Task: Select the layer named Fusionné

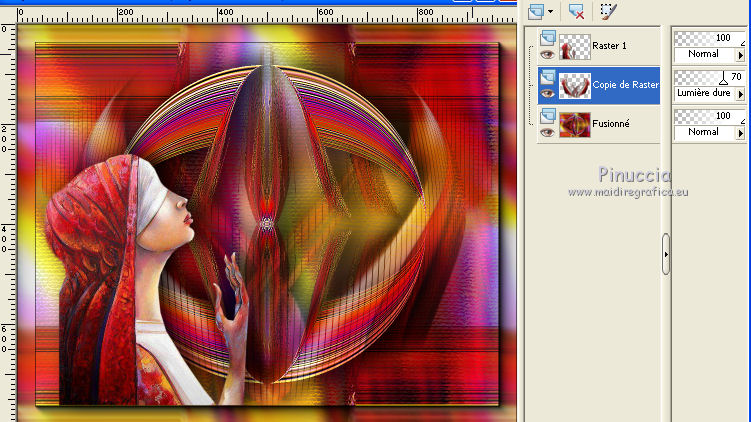Action: click(611, 124)
